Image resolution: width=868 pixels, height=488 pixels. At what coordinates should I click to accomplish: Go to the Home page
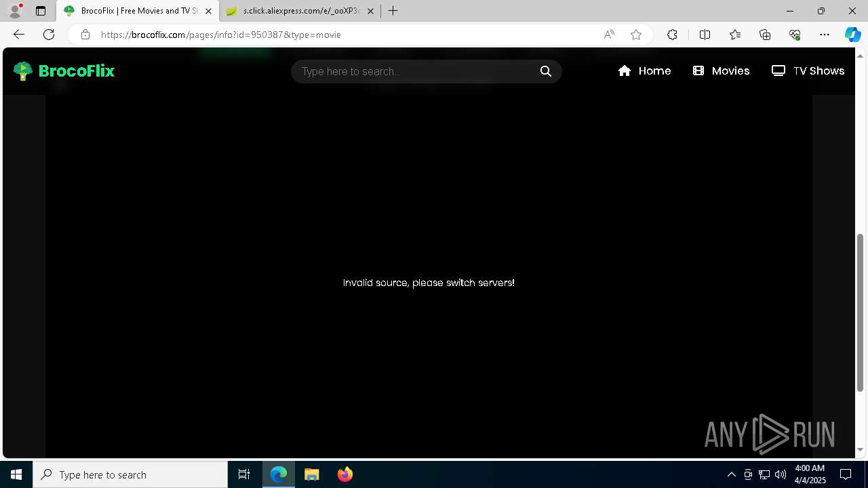(x=645, y=71)
